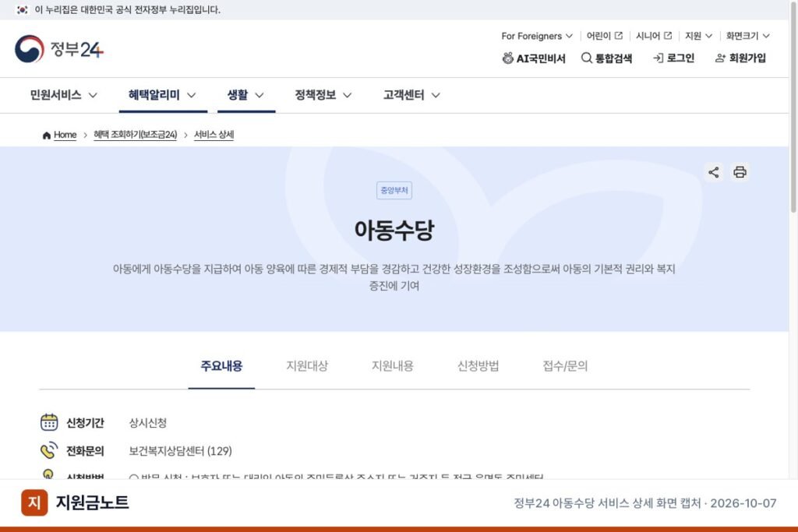Click the 로그인 login button

point(674,58)
